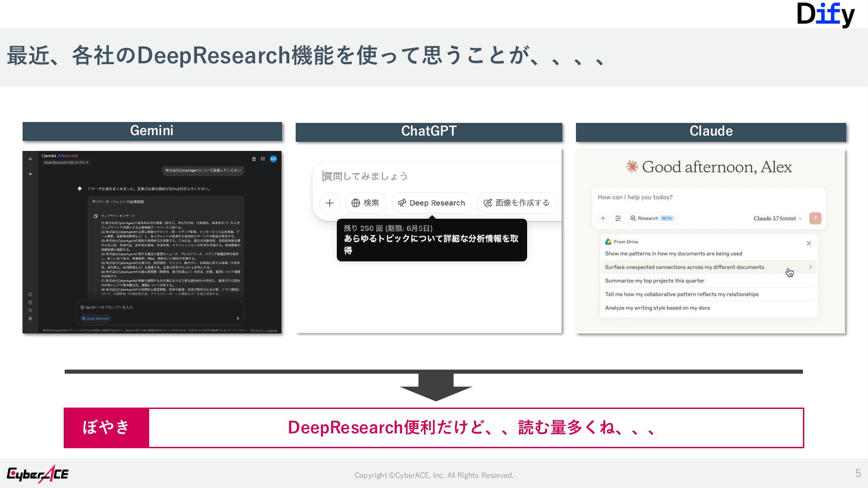Click the Dify logo at top right
Image resolution: width=868 pixels, height=488 pixels.
point(826,15)
